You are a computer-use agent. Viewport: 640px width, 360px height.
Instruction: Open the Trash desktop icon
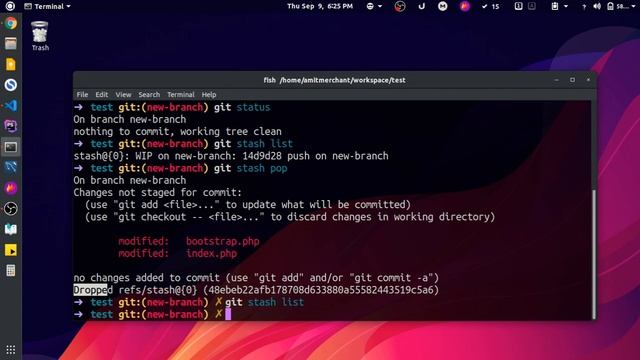point(40,36)
